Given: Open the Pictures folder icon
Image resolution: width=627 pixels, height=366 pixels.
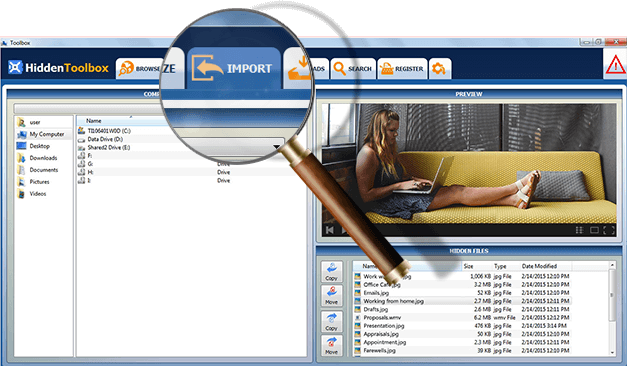Looking at the screenshot, I should 21,182.
